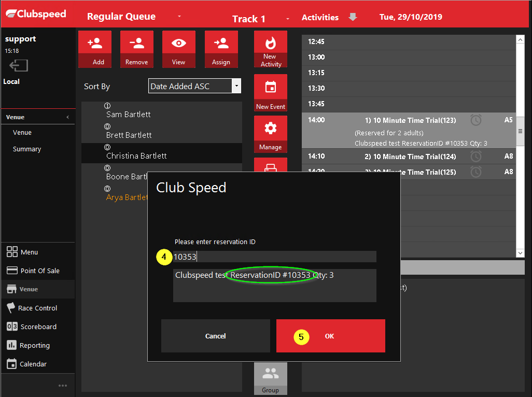This screenshot has height=397, width=532.
Task: Click the schedule scrollbar thumb
Action: click(520, 131)
